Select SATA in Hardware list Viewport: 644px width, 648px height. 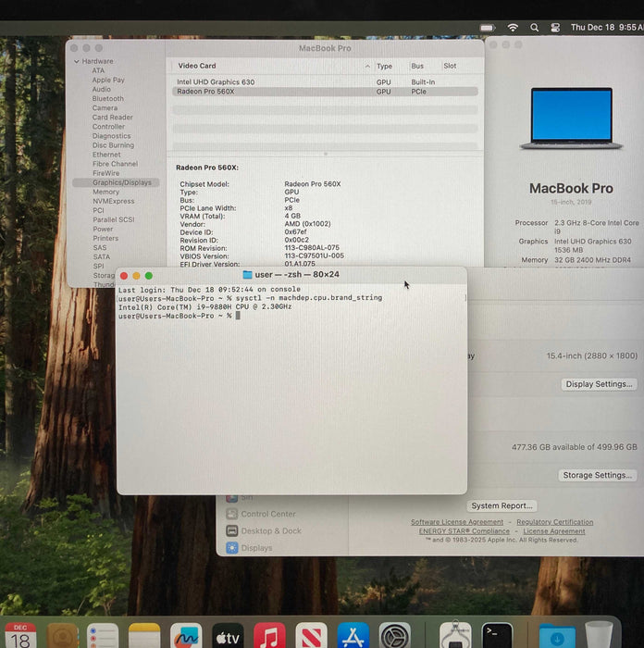tap(102, 257)
